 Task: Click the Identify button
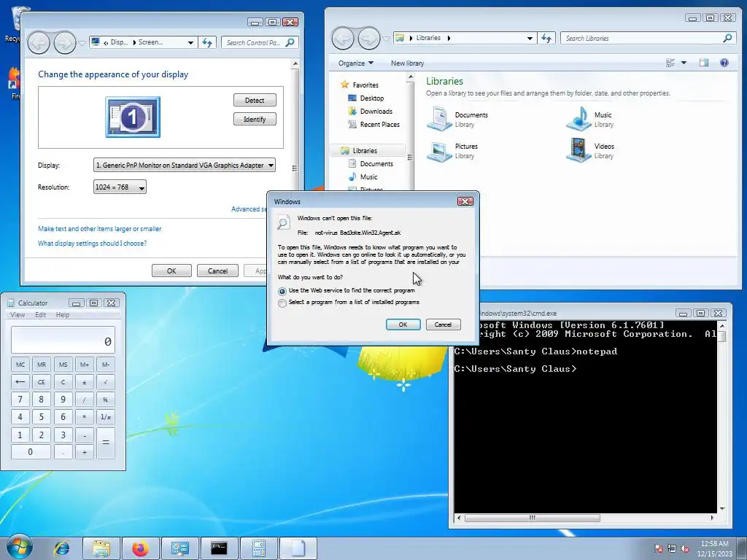pos(255,119)
